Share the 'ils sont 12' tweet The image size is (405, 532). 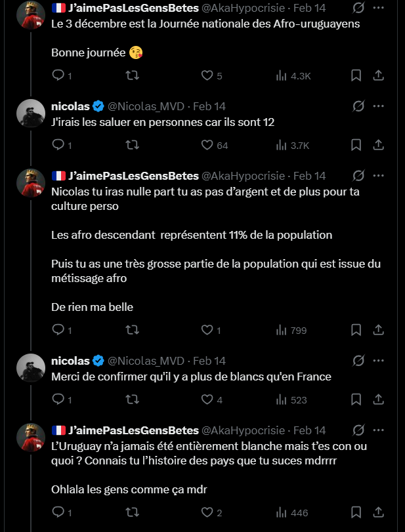point(378,145)
